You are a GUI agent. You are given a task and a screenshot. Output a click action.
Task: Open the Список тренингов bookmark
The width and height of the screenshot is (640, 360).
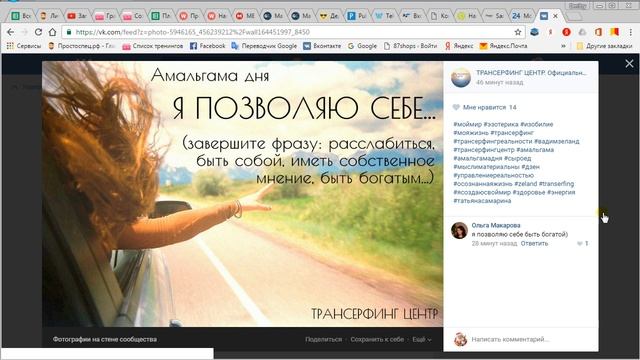click(153, 46)
